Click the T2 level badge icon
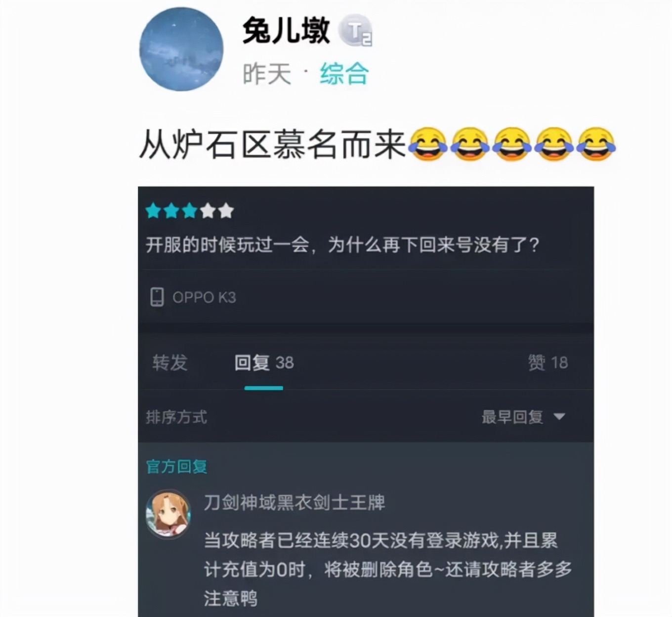 (x=355, y=31)
